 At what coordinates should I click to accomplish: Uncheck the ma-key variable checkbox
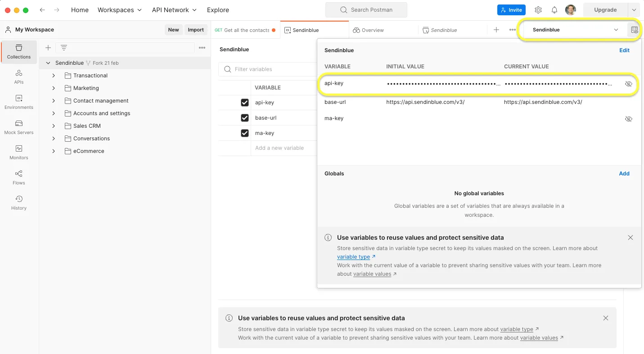(245, 133)
